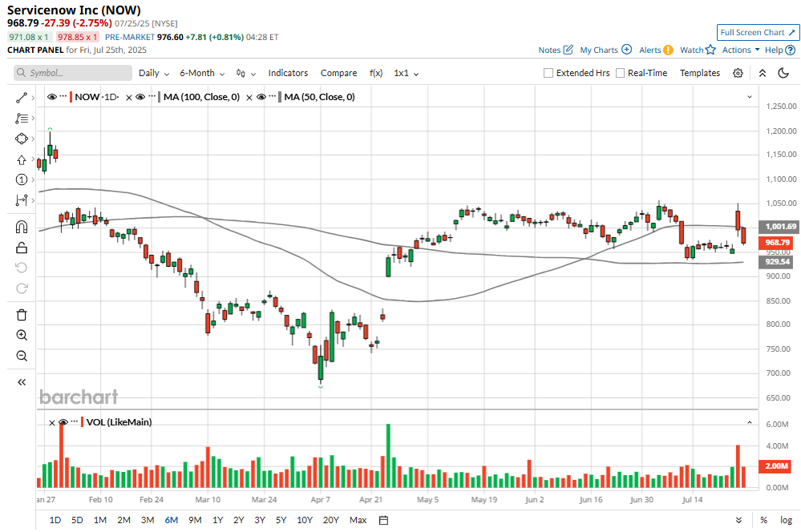
Task: Remove the VOL (LikeMain) indicator
Action: 51,423
